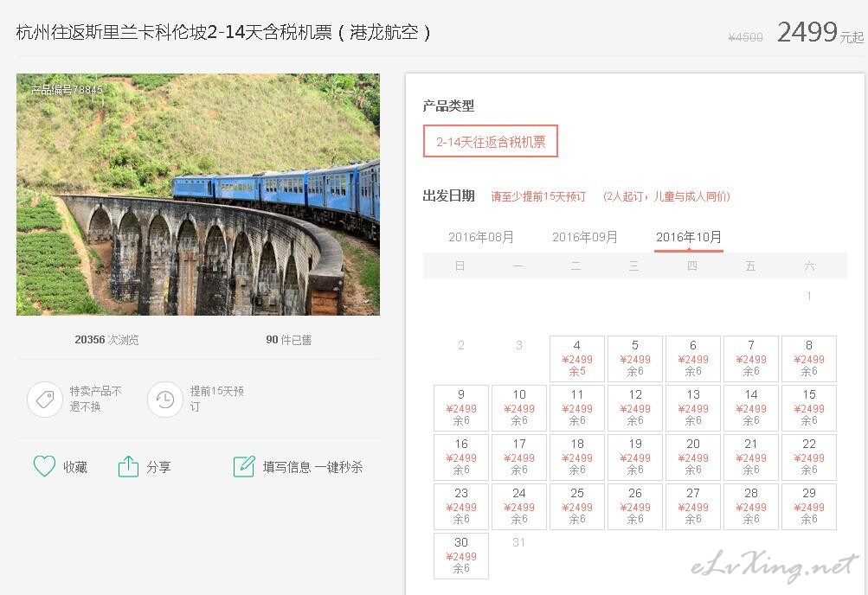Pick departure date October 15
This screenshot has height=595, width=868.
809,407
